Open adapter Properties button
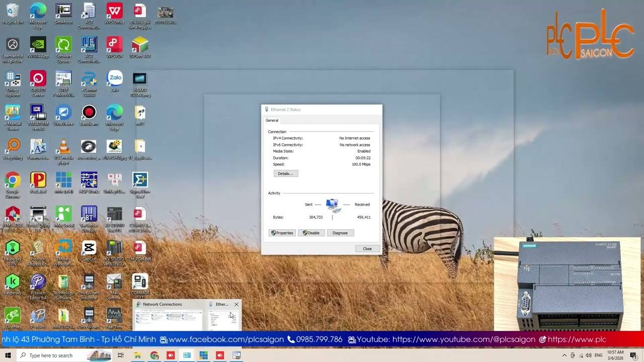The image size is (644, 362). pyautogui.click(x=282, y=233)
